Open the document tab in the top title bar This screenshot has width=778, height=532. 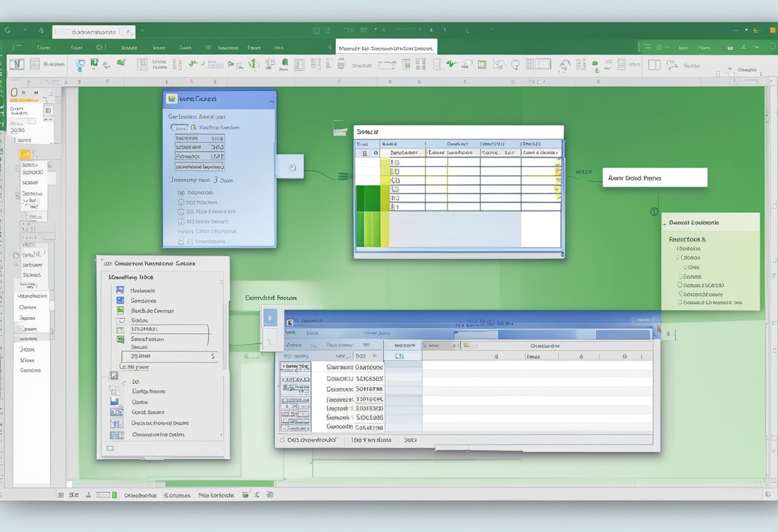click(93, 31)
